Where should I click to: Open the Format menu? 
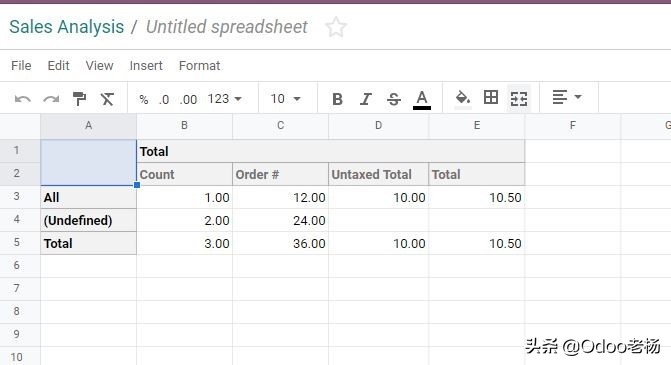(199, 65)
